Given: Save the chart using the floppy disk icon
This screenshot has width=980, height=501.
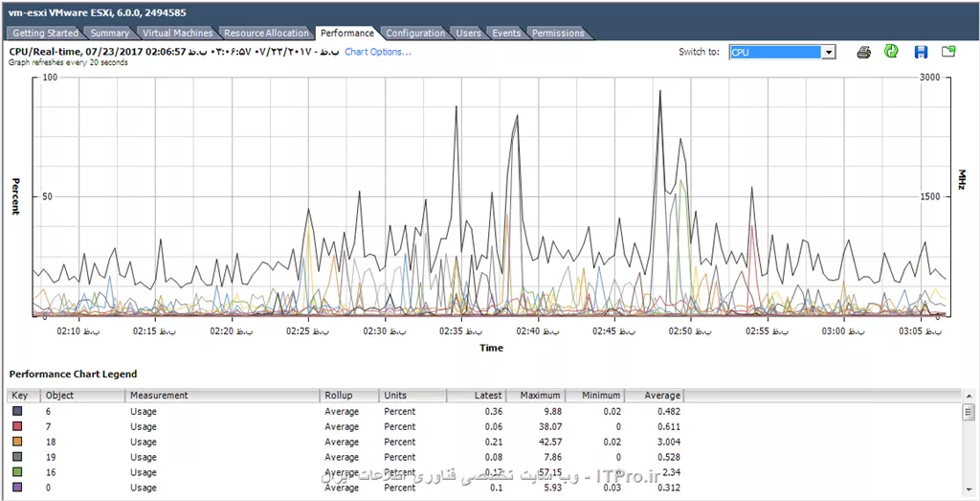Looking at the screenshot, I should [x=921, y=52].
